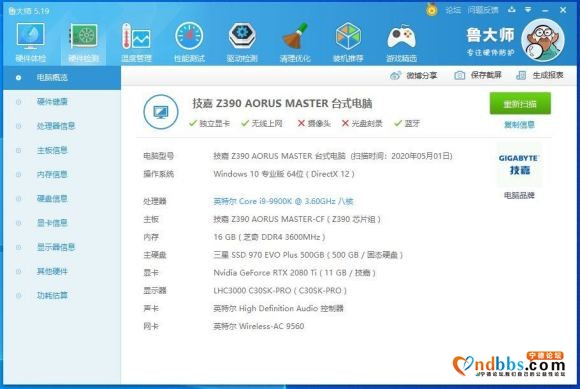The width and height of the screenshot is (580, 389).
Task: Click the green 重新扫描 rescan button
Action: coord(520,104)
